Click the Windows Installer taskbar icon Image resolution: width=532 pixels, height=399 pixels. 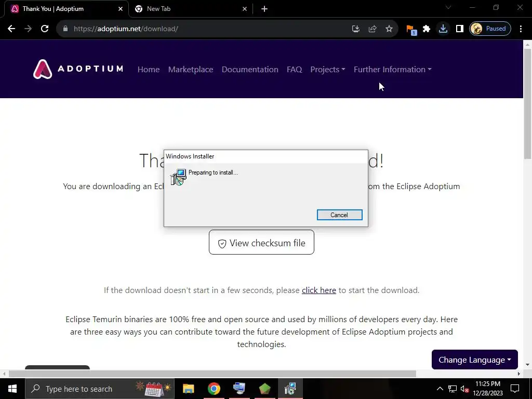290,389
